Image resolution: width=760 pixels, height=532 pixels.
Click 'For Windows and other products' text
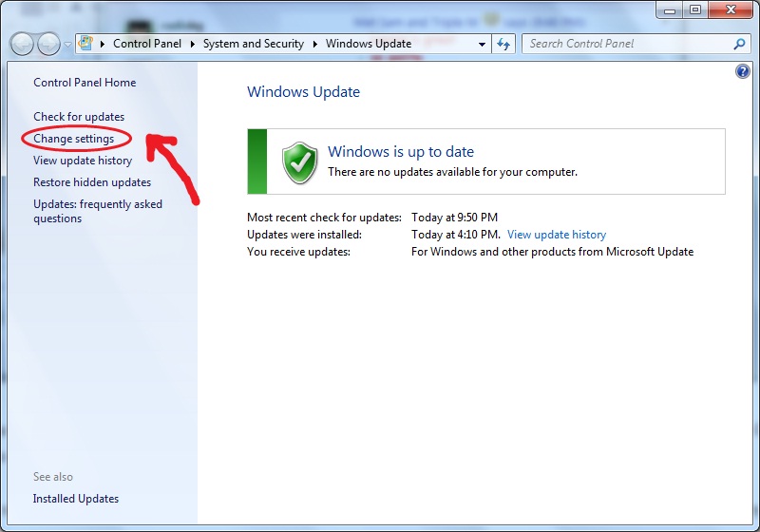point(553,252)
